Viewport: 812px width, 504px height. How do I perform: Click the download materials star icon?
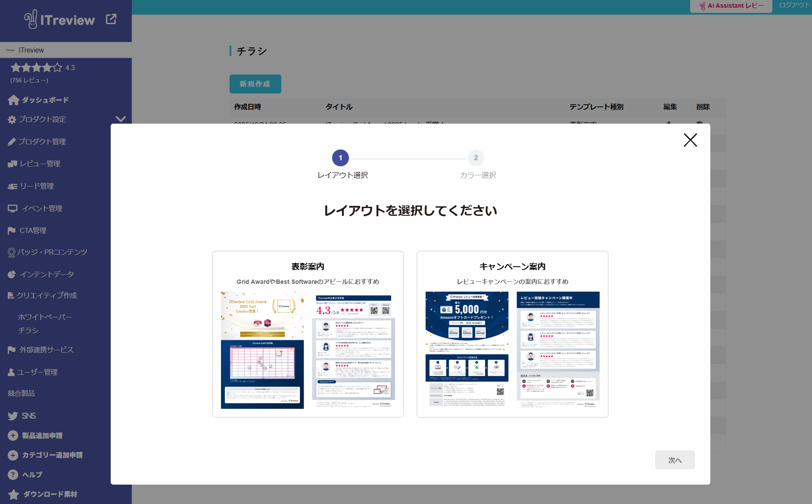click(x=13, y=495)
